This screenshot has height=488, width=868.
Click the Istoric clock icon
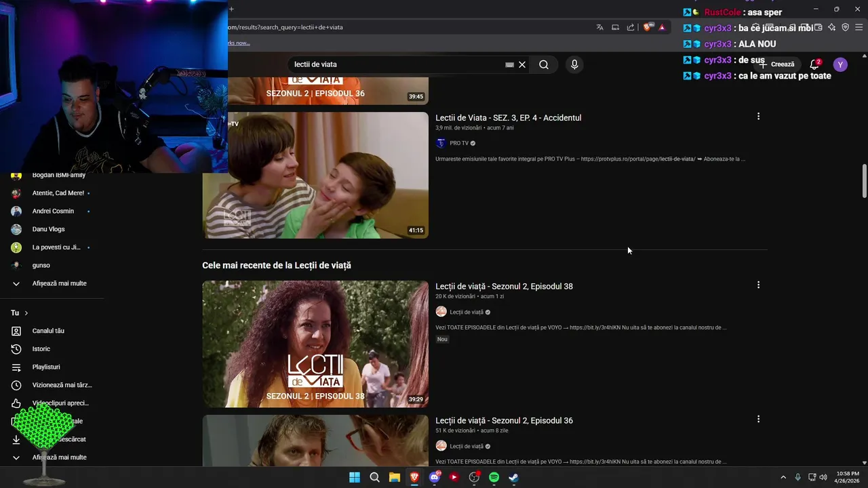point(16,349)
